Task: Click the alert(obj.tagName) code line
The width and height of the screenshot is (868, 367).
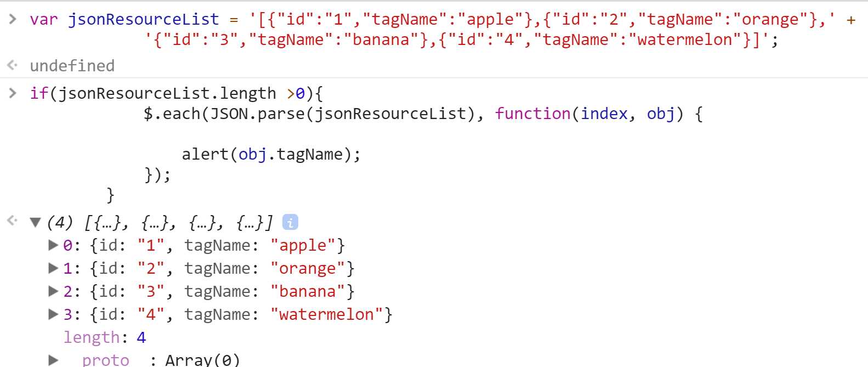Action: point(271,154)
